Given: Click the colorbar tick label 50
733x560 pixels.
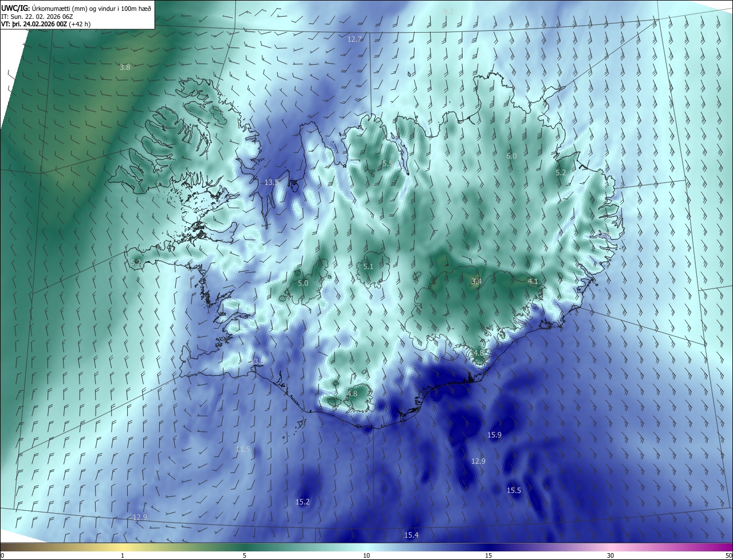Looking at the screenshot, I should pos(728,555).
